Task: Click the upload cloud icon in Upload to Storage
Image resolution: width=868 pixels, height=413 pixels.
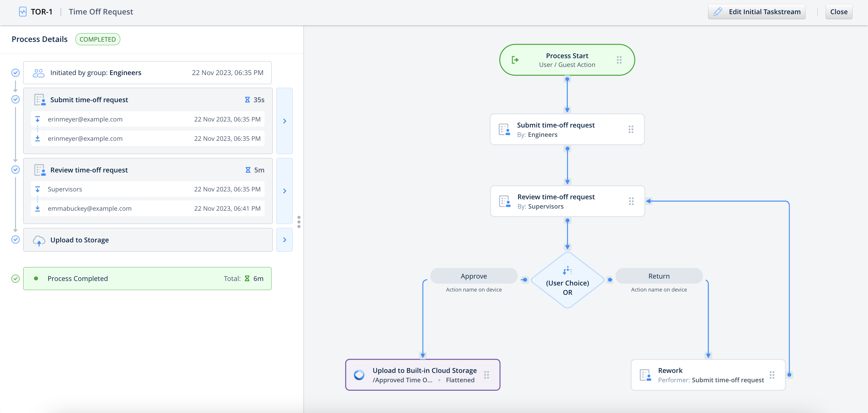Action: point(39,240)
